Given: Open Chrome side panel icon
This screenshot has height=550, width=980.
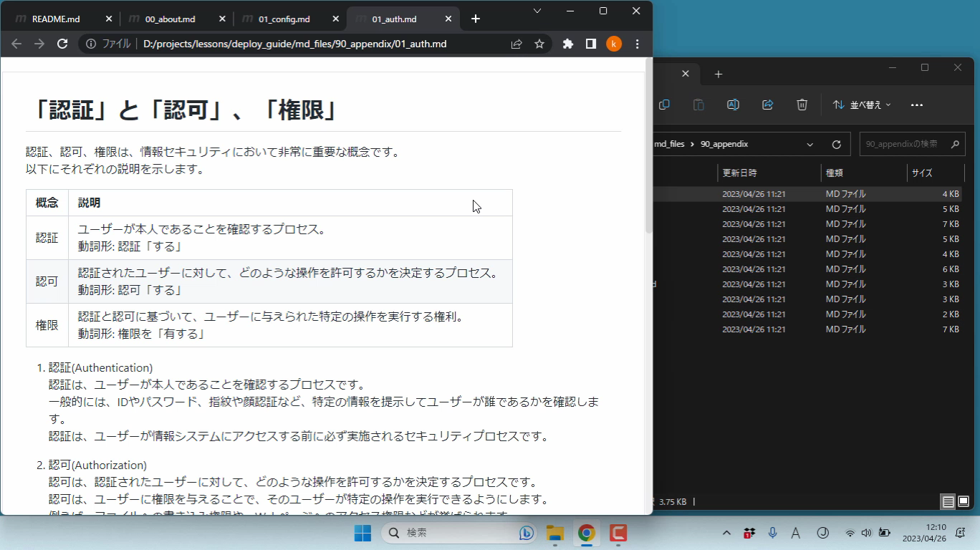Looking at the screenshot, I should point(591,44).
